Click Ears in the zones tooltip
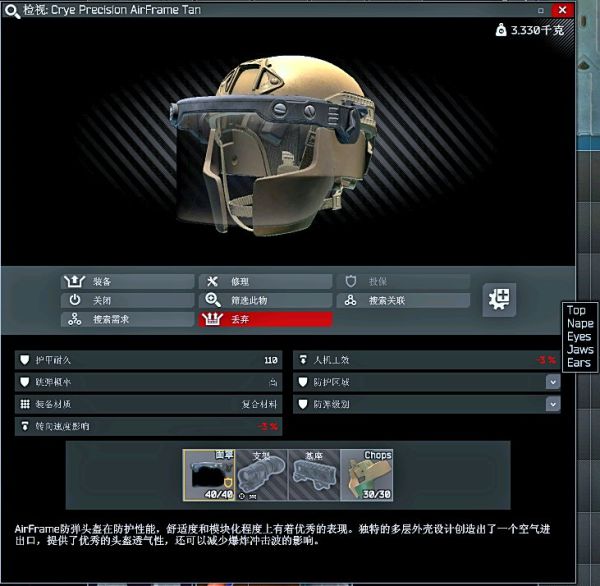Viewport: 600px width, 586px height. (x=579, y=362)
